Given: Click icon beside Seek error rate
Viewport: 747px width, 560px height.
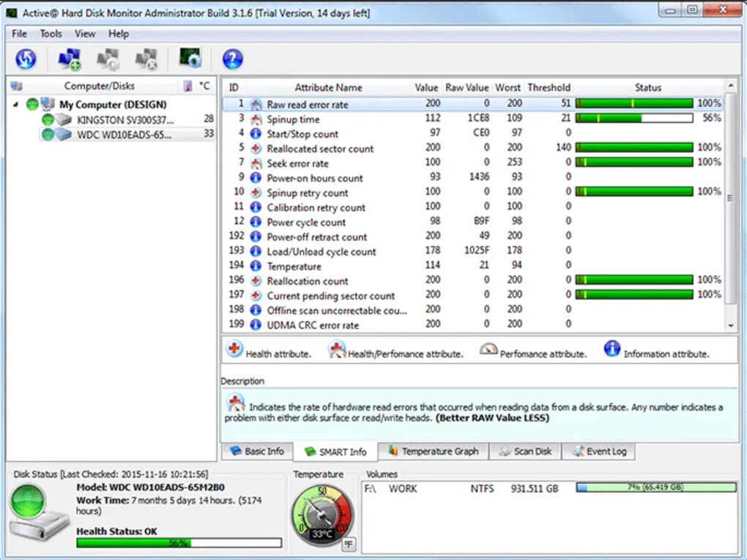Looking at the screenshot, I should (x=256, y=163).
